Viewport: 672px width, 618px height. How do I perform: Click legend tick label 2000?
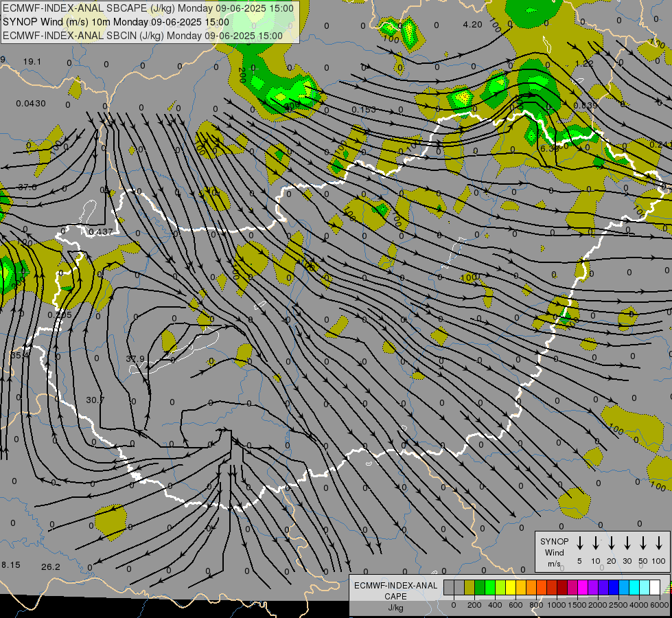coord(597,605)
